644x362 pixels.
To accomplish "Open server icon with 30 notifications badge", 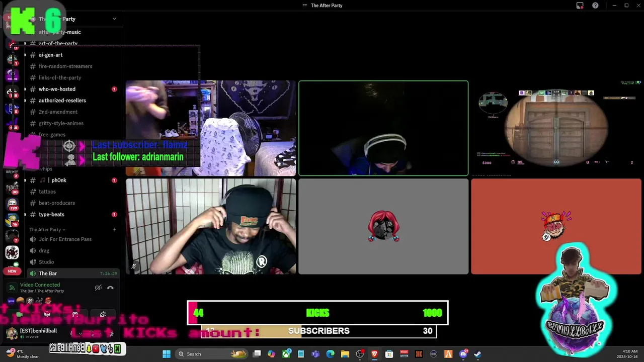I will (x=12, y=188).
